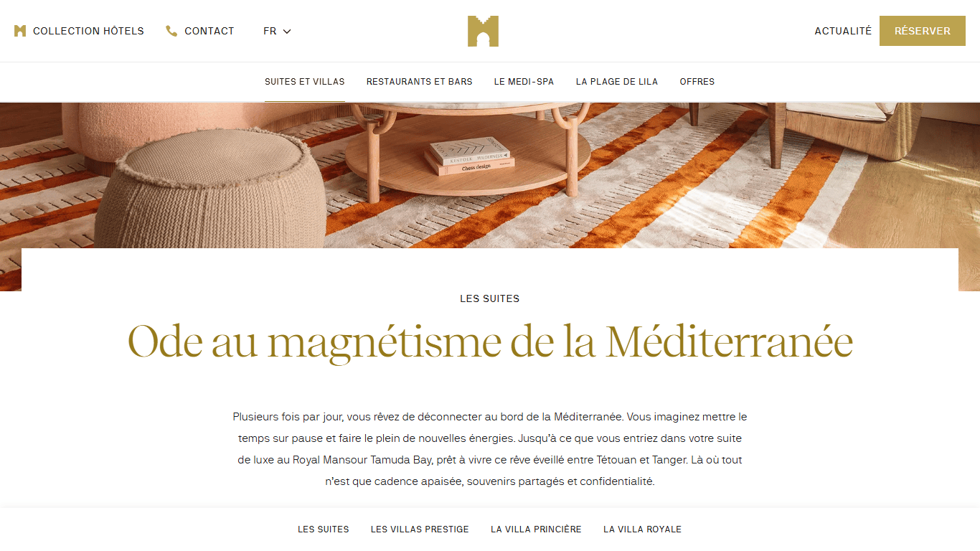Expand the FR language chevron

tap(287, 31)
